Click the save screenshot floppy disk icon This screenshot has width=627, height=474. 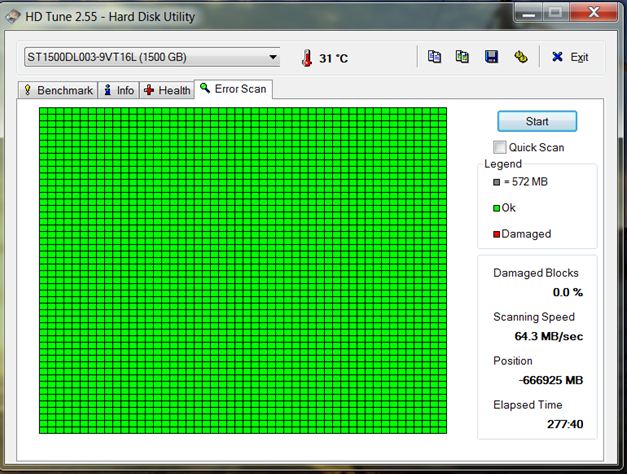(x=491, y=57)
